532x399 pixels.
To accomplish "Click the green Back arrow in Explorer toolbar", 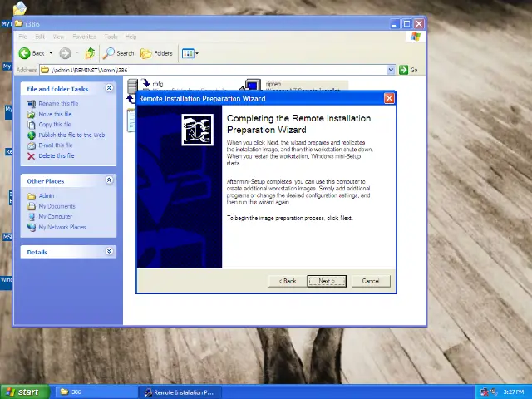I will coord(24,53).
